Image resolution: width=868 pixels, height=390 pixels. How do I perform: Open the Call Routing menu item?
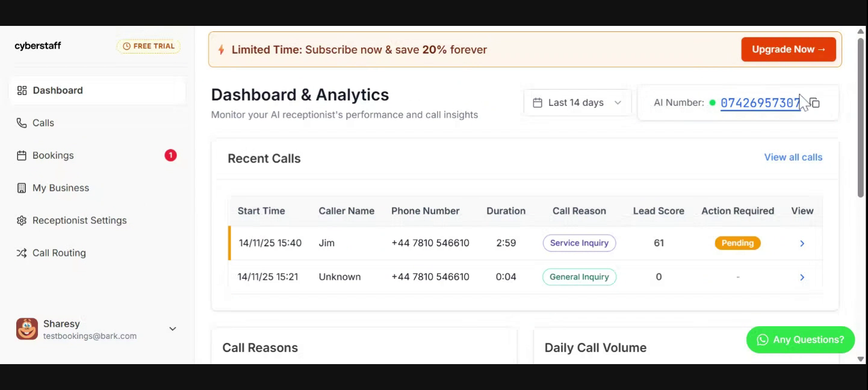coord(59,253)
